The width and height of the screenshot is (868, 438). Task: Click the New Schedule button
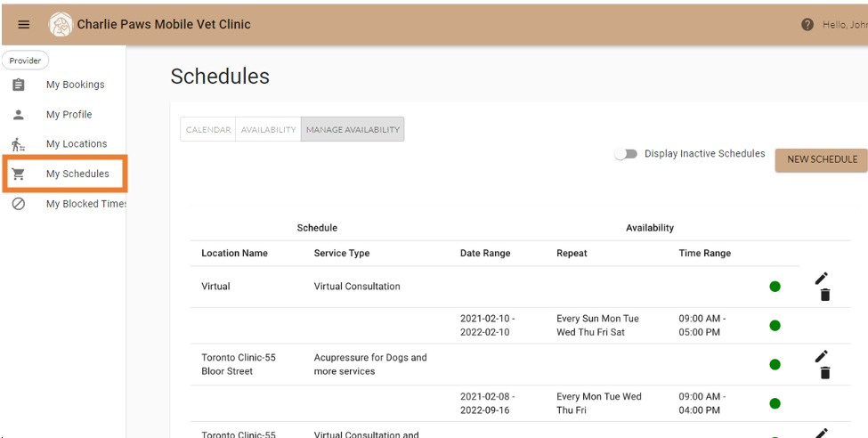pos(822,160)
